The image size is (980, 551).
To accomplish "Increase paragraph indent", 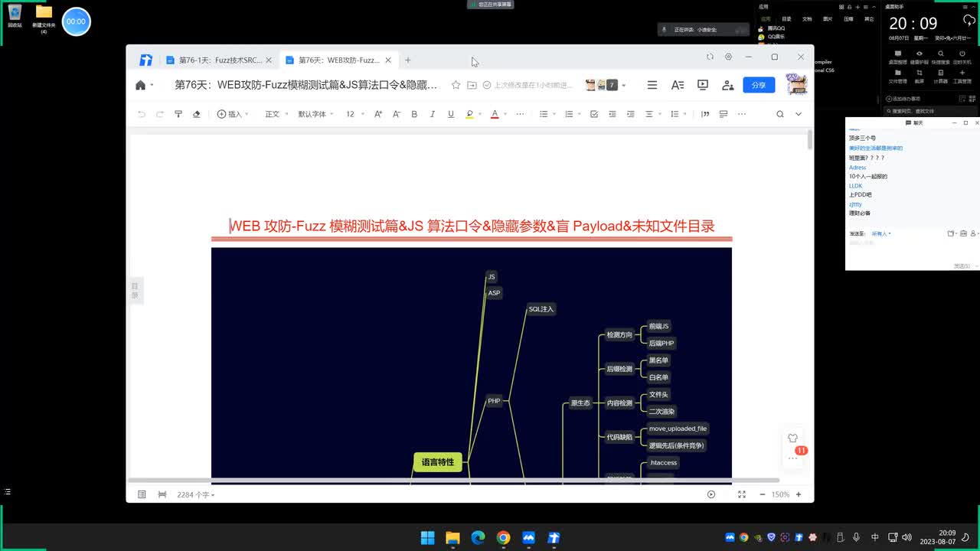I will click(631, 114).
